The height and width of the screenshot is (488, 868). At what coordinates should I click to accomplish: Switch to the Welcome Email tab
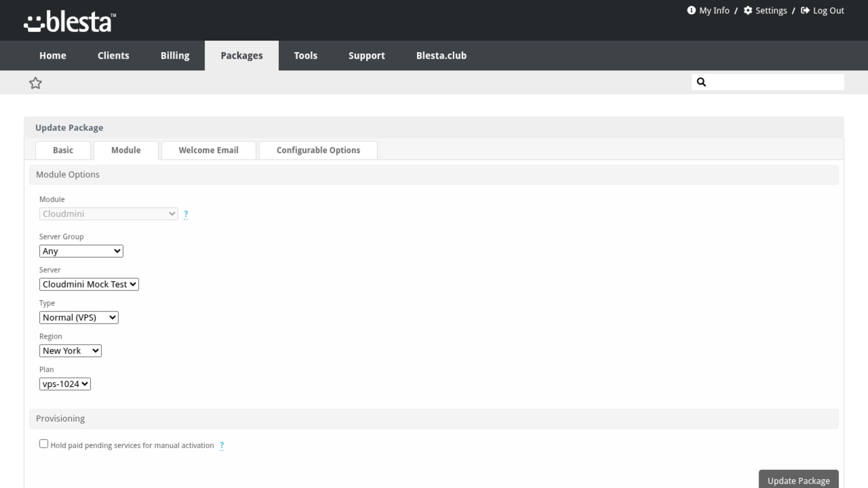coord(208,150)
